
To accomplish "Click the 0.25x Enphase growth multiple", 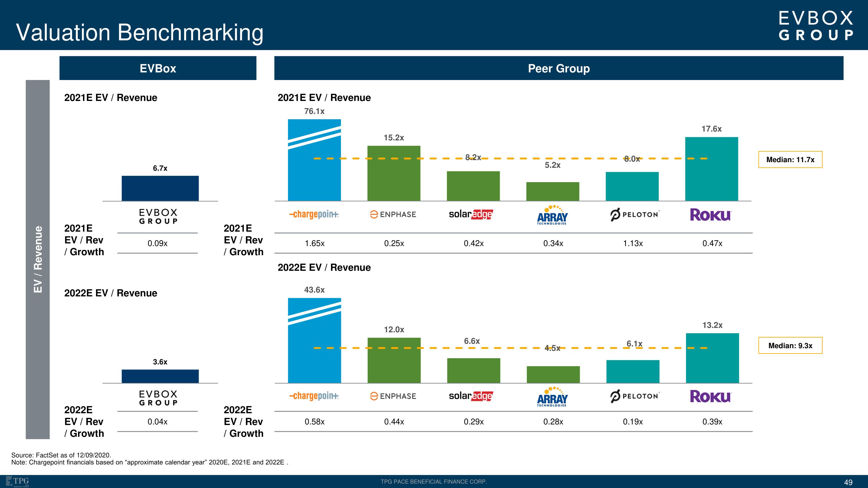I will coord(394,243).
